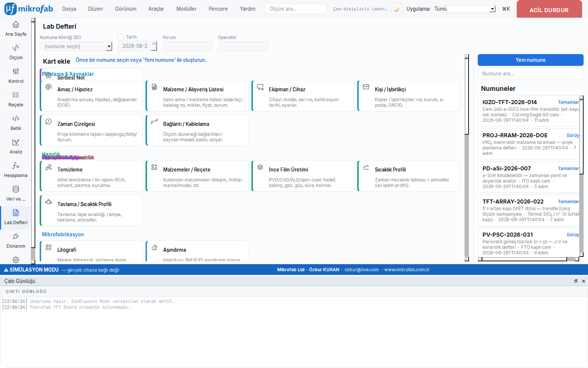Open the Yardım menu
Screen dimensions: 588x368
coord(248,9)
